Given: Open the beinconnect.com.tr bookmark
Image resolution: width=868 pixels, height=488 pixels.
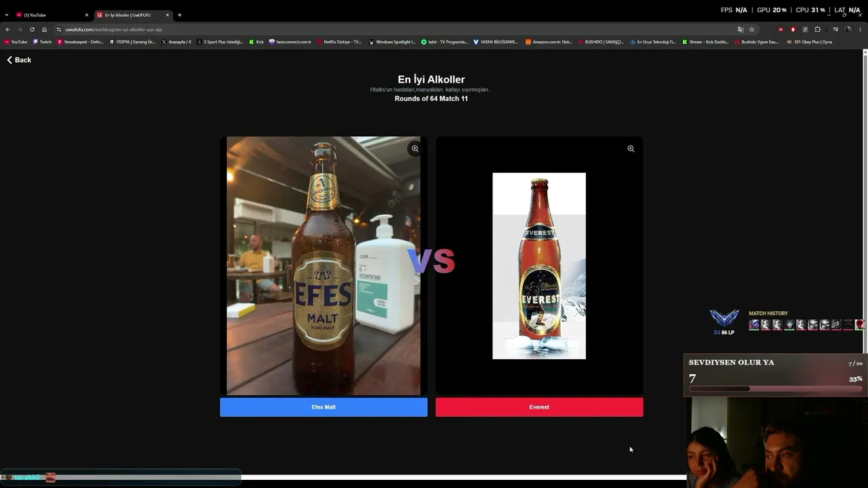Looking at the screenshot, I should [x=290, y=42].
